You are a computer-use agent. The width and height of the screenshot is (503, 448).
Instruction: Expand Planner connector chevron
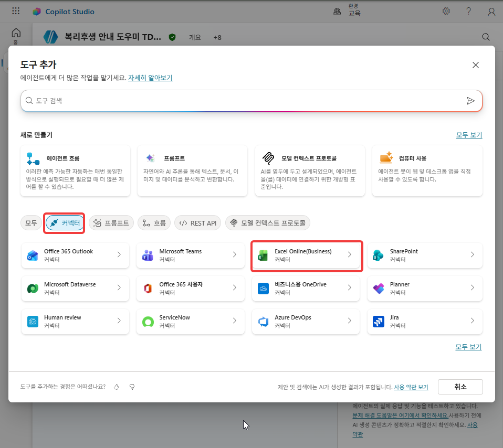[x=472, y=287]
